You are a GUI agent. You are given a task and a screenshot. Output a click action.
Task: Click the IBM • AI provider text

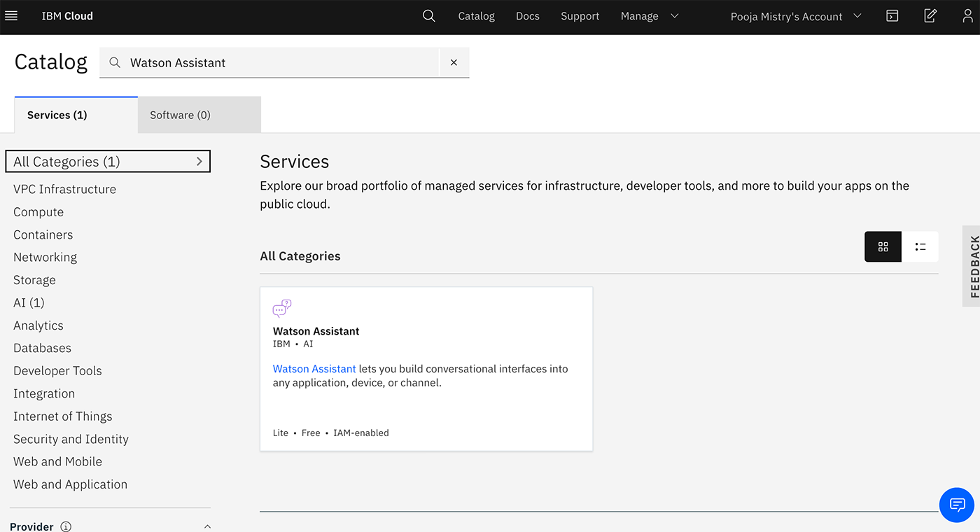coord(293,344)
